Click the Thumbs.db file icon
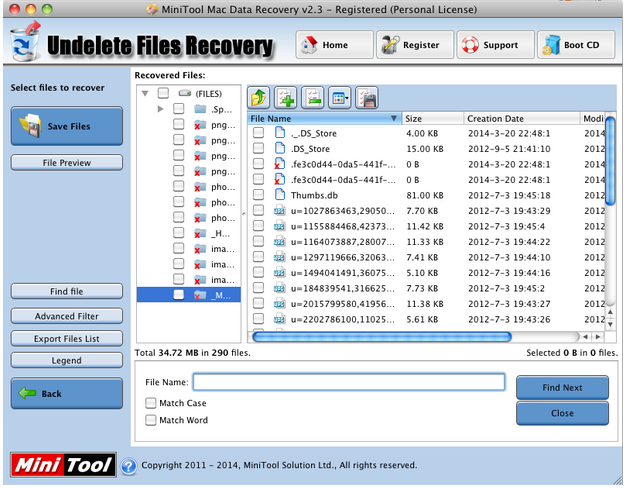This screenshot has width=626, height=488. (280, 195)
